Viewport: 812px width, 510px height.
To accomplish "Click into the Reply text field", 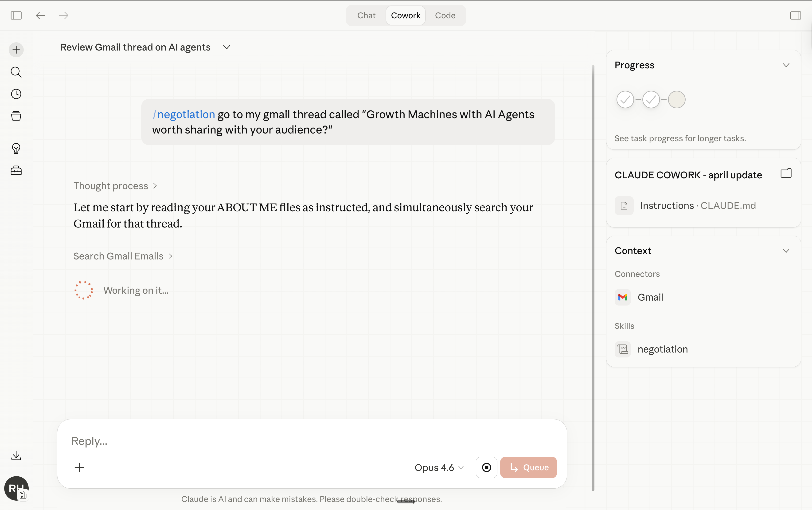I will (304, 441).
